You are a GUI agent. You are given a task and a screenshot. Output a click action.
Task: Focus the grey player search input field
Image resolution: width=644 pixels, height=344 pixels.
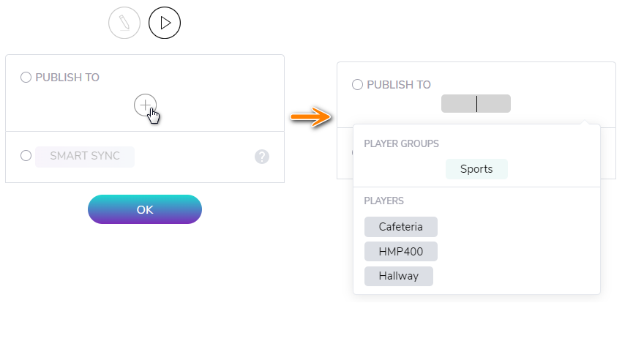pyautogui.click(x=476, y=104)
